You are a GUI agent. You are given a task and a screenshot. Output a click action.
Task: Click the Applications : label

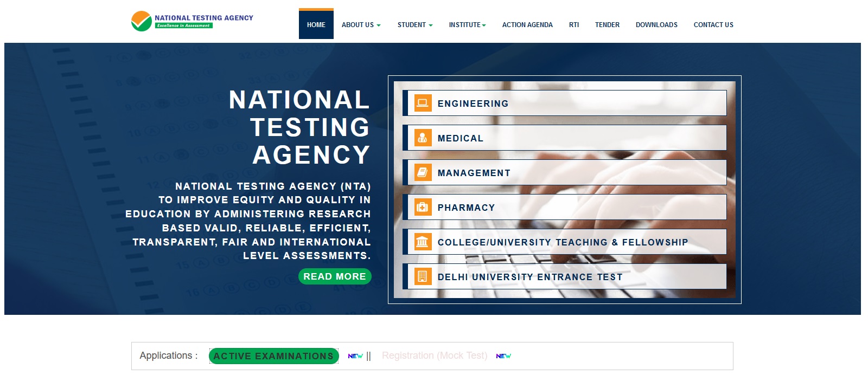(169, 355)
